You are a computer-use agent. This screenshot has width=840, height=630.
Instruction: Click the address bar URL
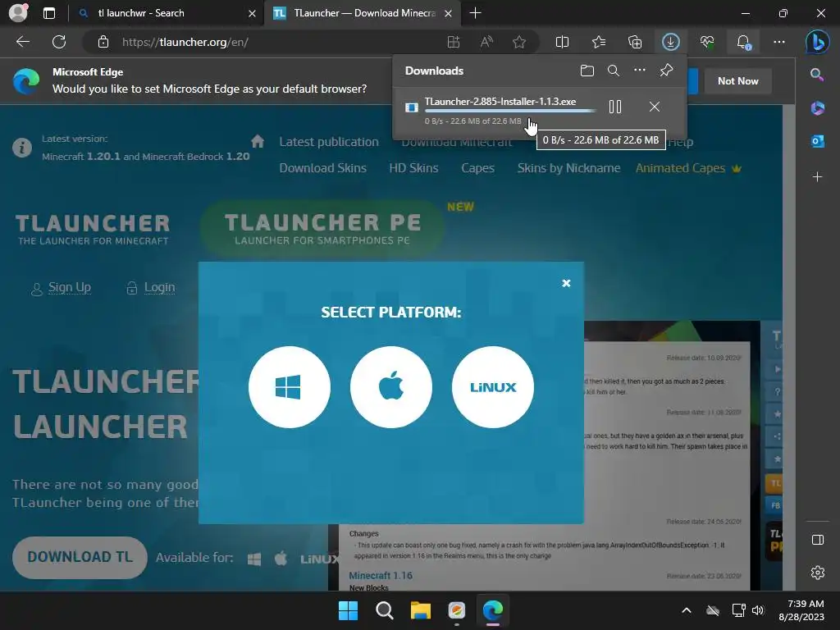click(x=185, y=42)
